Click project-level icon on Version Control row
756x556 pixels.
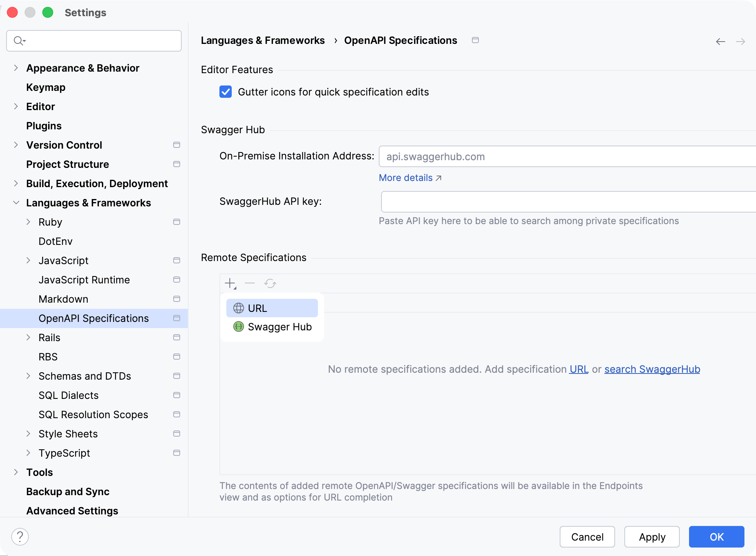point(177,145)
